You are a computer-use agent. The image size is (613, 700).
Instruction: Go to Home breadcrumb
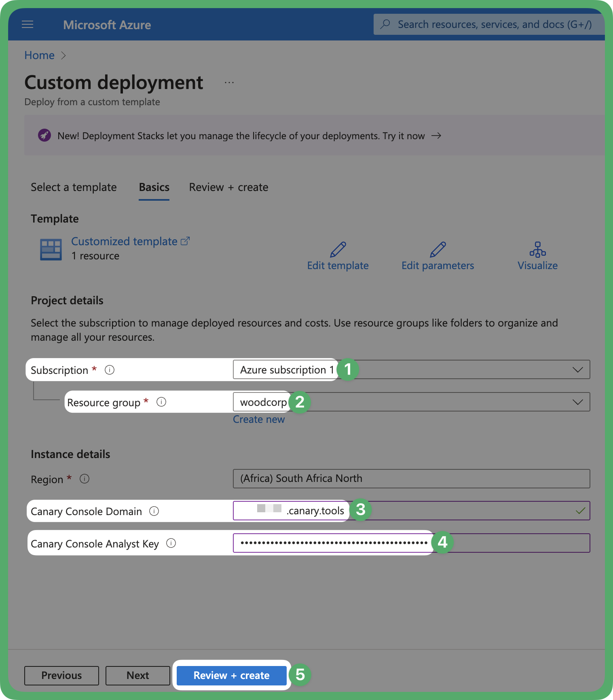[x=39, y=55]
